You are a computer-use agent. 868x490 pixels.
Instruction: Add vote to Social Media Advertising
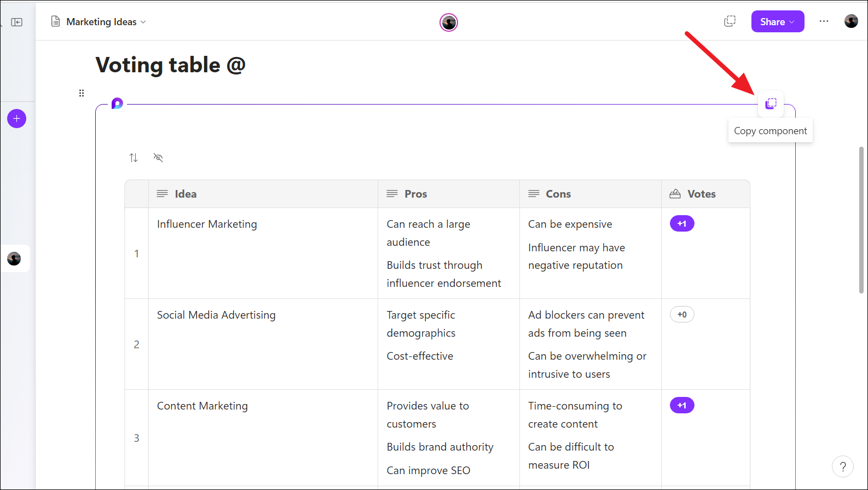[x=682, y=314]
